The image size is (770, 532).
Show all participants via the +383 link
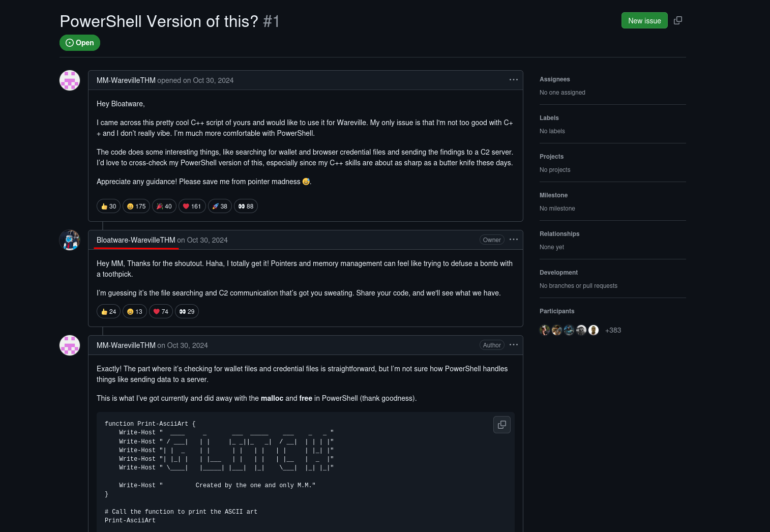click(613, 330)
